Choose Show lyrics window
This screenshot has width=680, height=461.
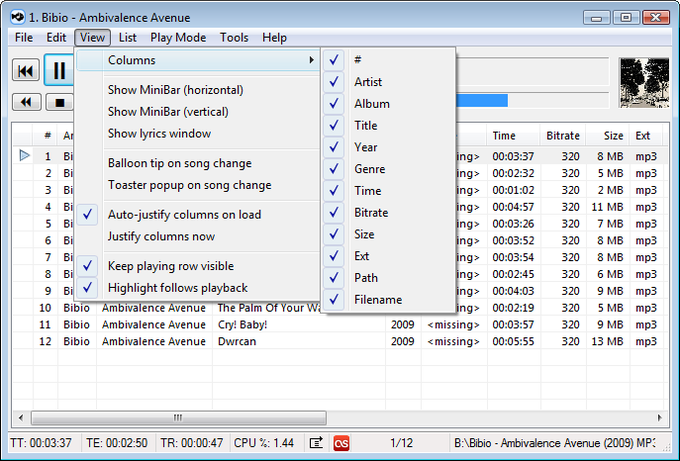(198, 133)
